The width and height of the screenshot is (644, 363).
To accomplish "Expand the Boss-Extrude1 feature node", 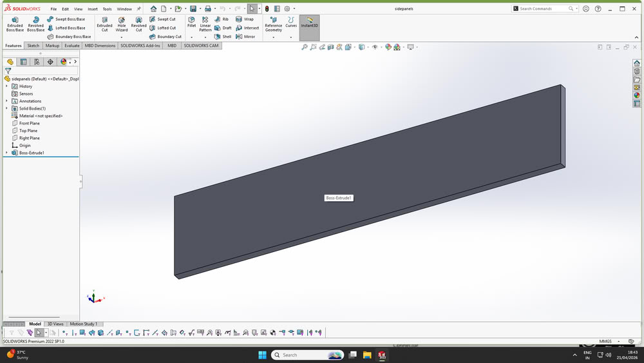I will click(x=6, y=153).
